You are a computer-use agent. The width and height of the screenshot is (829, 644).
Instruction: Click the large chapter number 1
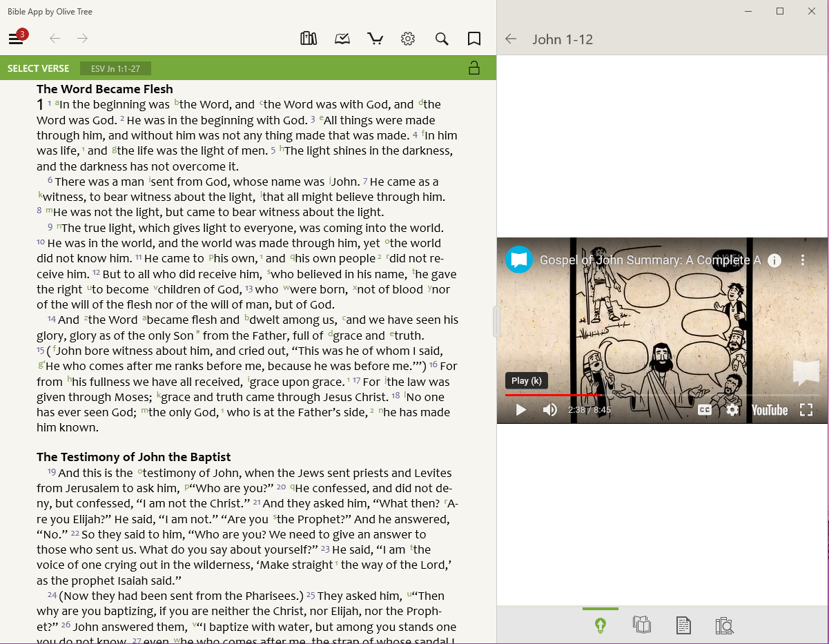[40, 105]
